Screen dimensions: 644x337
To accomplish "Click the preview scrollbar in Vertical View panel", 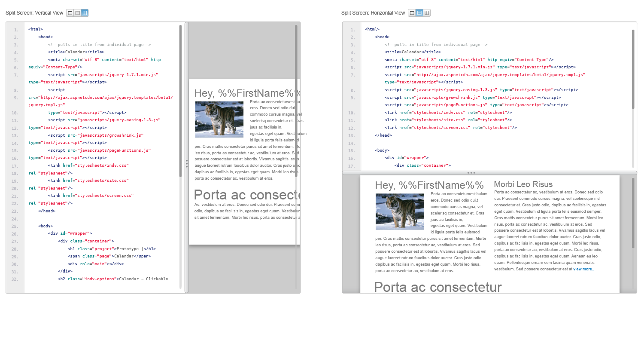I will coord(296,101).
